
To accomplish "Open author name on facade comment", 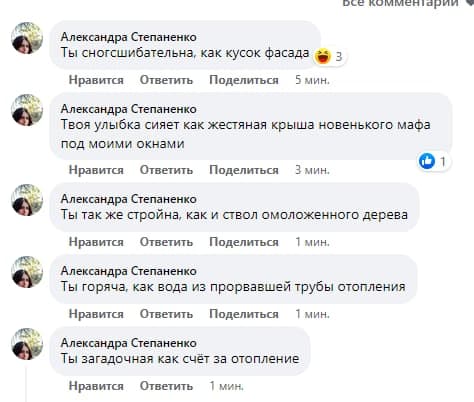I will click(128, 37).
